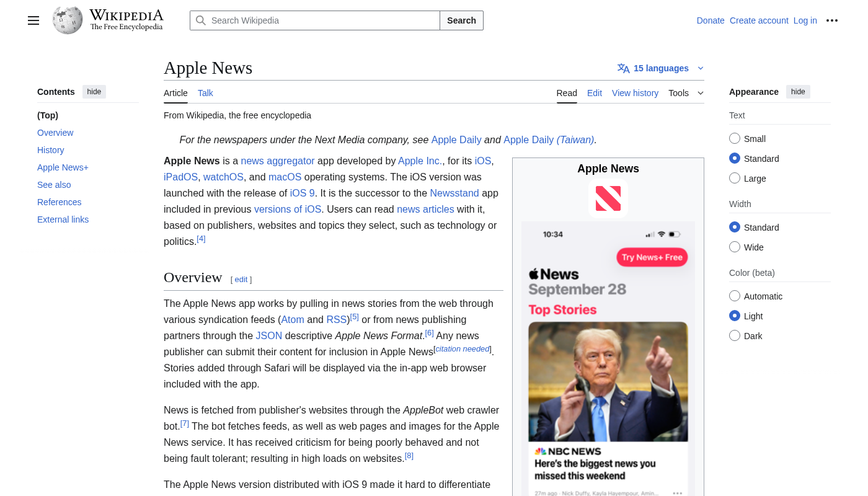Choose Wide page width
The height and width of the screenshot is (496, 868).
[x=735, y=247]
